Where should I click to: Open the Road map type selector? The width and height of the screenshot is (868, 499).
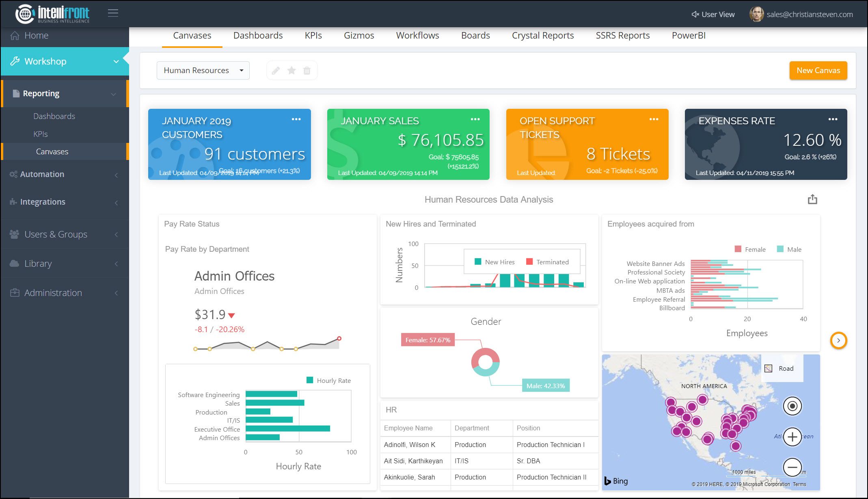[x=779, y=369]
